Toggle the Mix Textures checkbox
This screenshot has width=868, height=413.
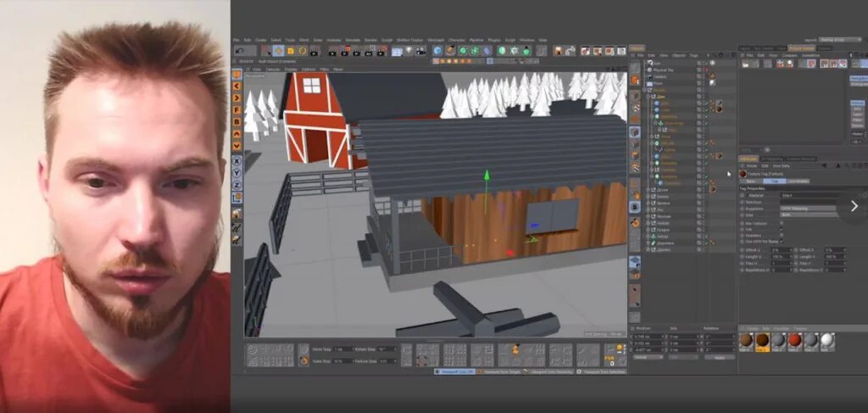pos(782,223)
